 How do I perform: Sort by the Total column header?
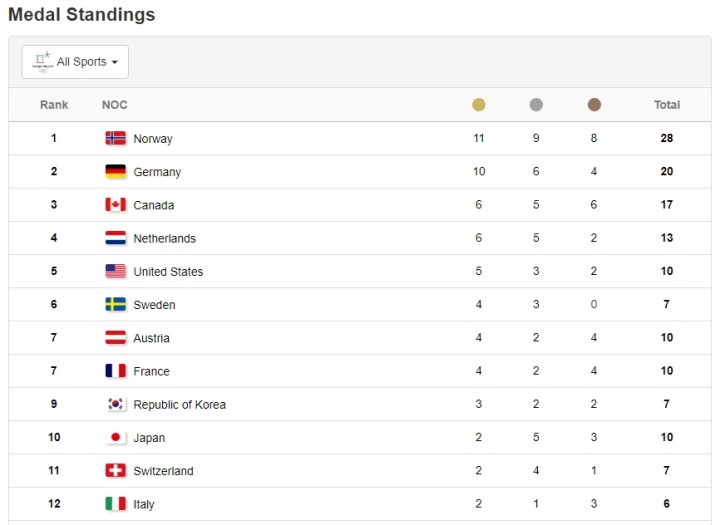pyautogui.click(x=667, y=105)
